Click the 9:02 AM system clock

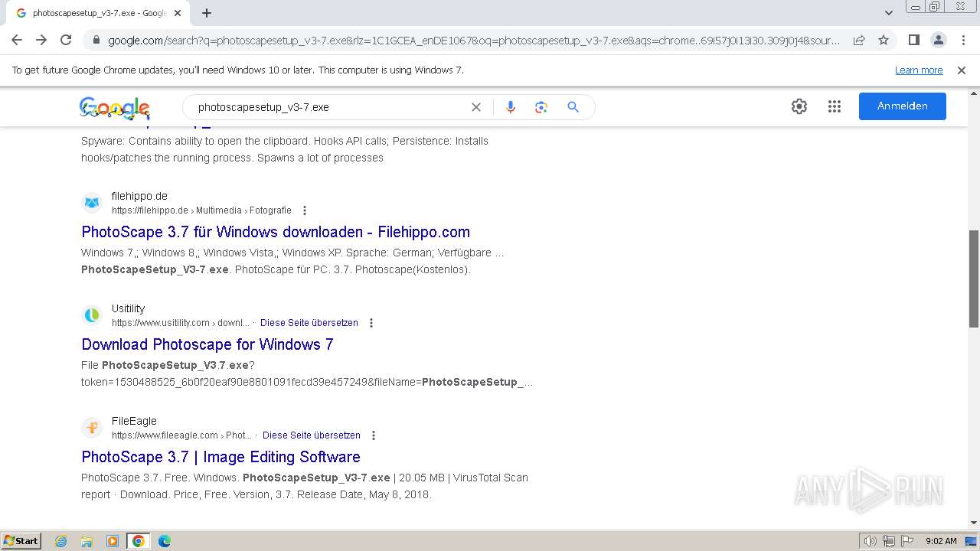point(941,541)
